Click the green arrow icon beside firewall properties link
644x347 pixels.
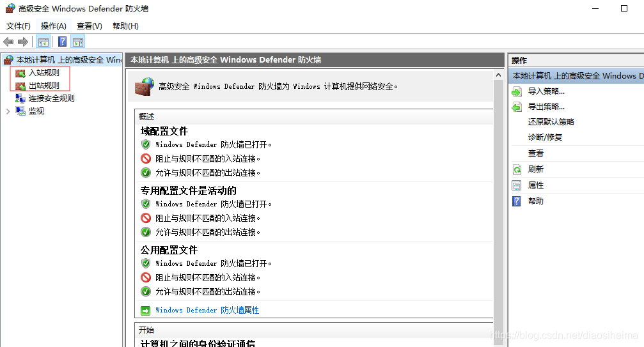145,311
